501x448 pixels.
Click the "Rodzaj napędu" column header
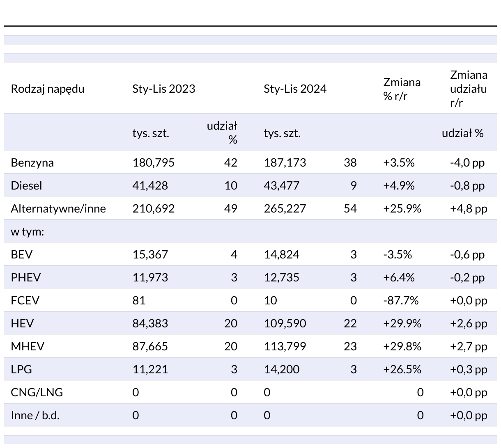pos(48,89)
